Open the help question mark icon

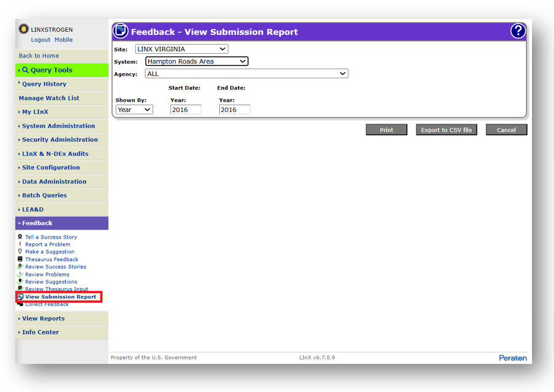518,31
